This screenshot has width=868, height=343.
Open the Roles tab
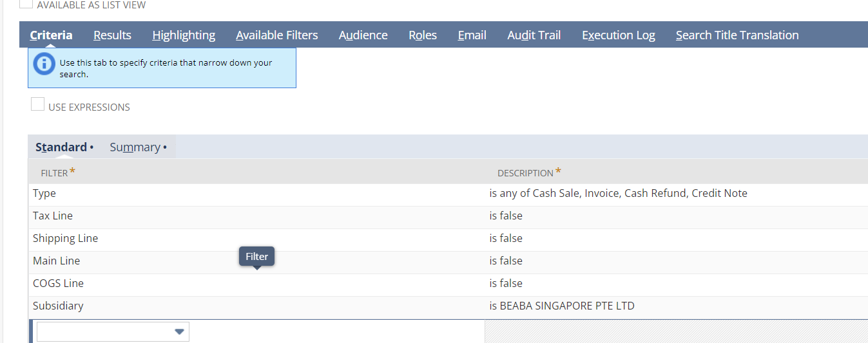(423, 35)
